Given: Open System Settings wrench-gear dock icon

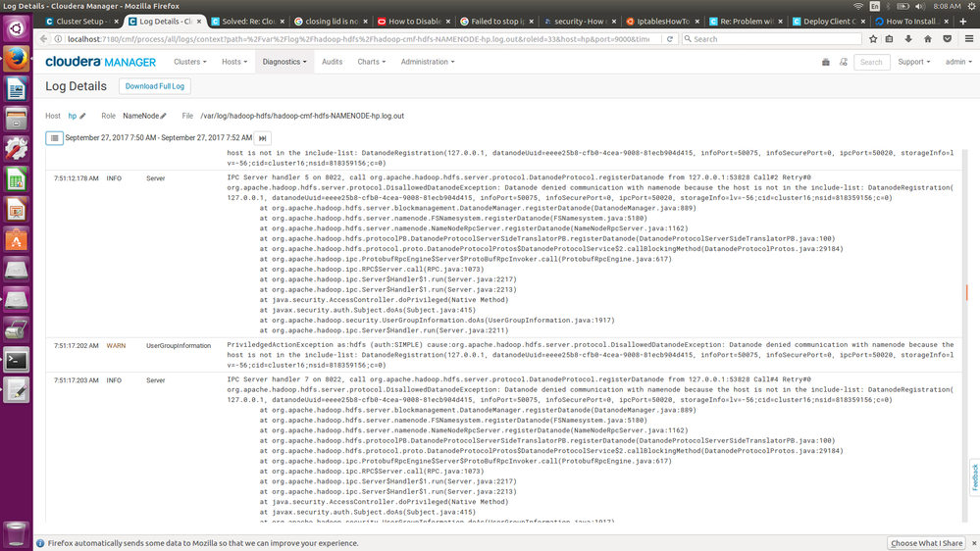Looking at the screenshot, I should (17, 149).
